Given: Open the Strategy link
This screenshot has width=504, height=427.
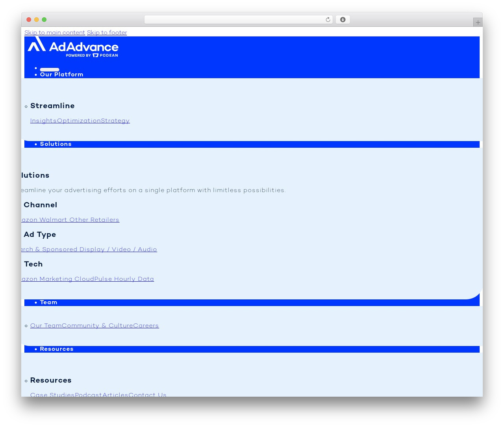Looking at the screenshot, I should [x=115, y=121].
